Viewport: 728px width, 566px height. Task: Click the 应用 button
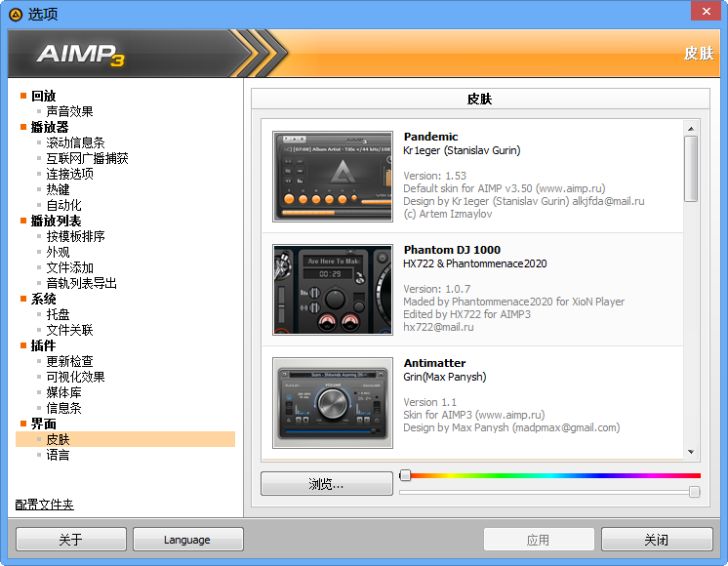click(539, 540)
